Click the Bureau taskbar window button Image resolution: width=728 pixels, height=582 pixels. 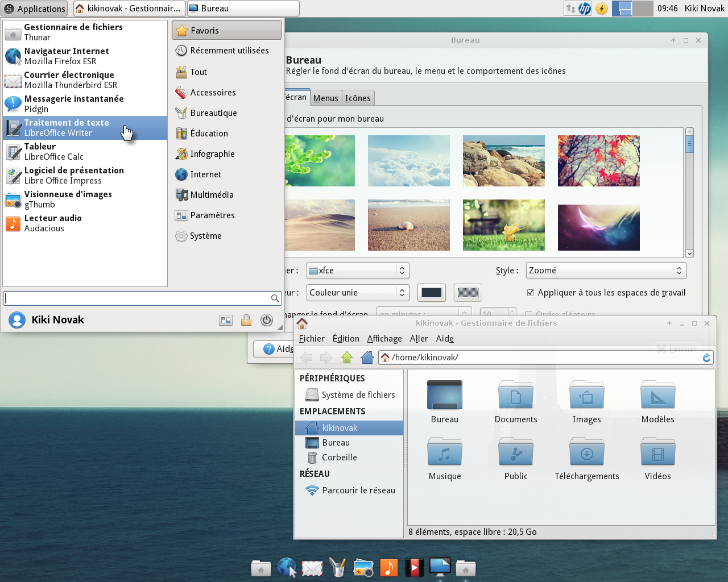(243, 9)
